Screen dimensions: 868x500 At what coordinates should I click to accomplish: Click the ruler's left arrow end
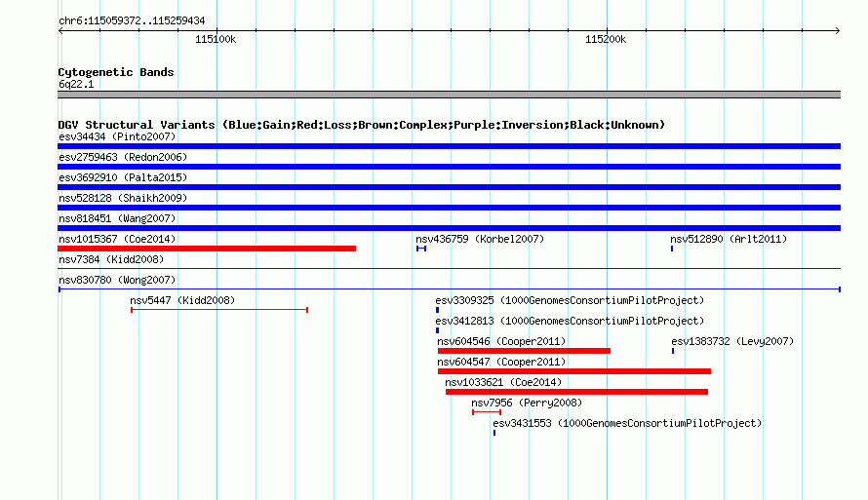[60, 30]
